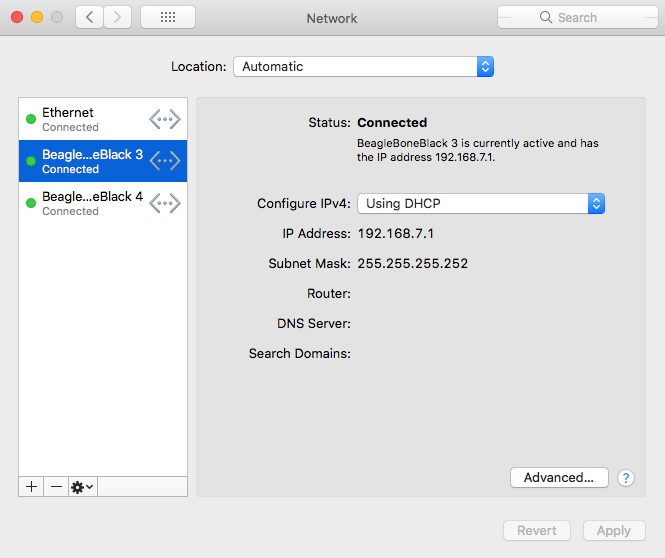
Task: Open the Configure IPv4 dropdown
Action: (481, 203)
